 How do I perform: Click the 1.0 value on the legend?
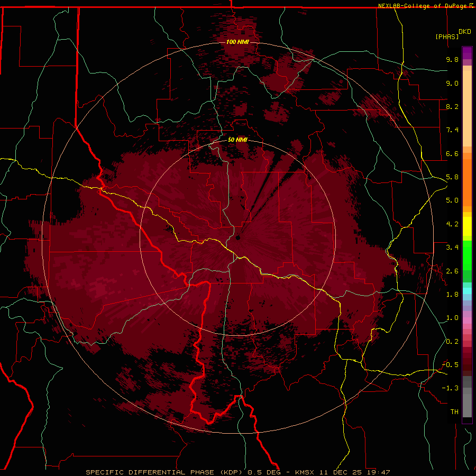452,318
